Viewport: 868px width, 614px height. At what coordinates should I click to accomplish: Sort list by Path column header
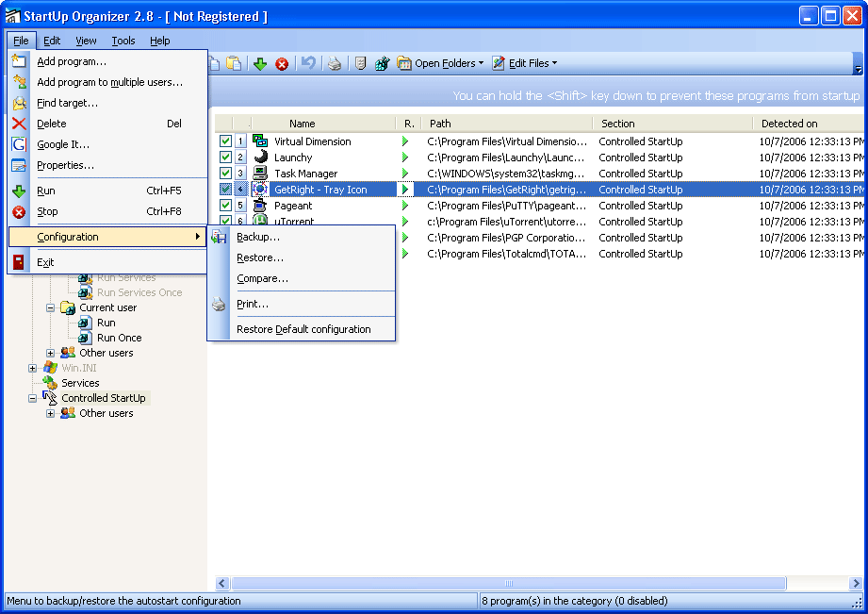[506, 123]
